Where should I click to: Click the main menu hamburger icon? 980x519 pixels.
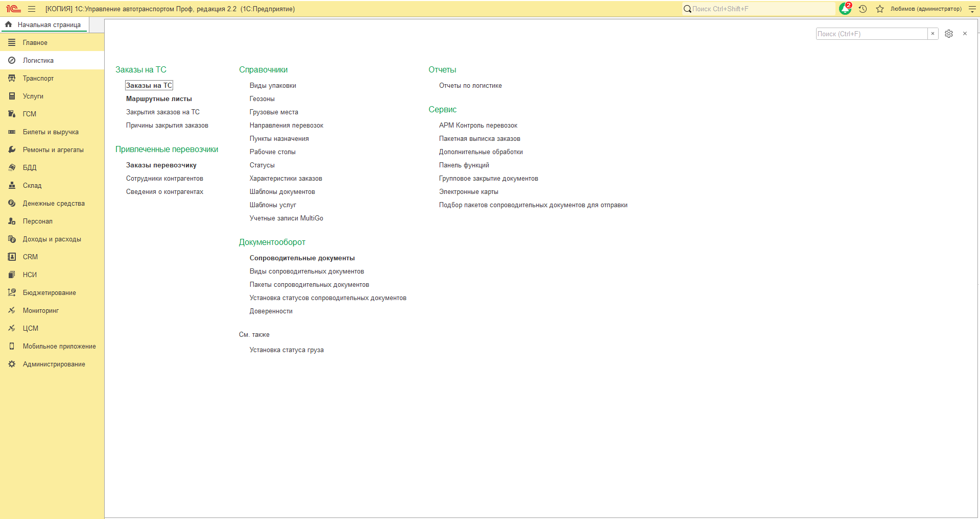click(x=32, y=9)
